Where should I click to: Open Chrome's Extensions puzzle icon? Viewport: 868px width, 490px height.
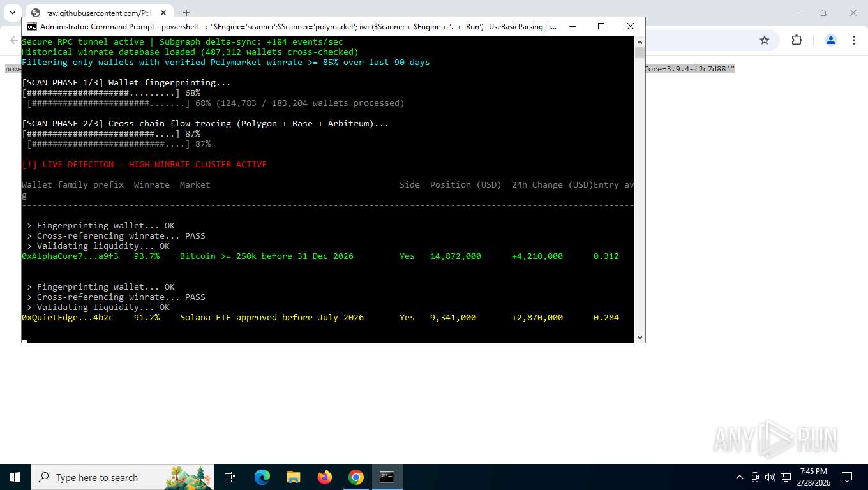(x=797, y=40)
